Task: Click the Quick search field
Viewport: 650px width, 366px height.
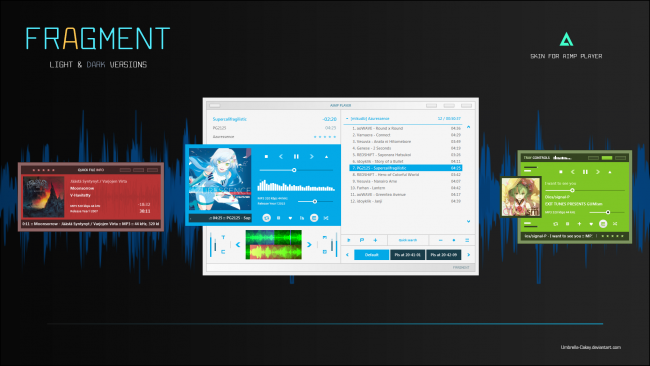Action: point(408,240)
